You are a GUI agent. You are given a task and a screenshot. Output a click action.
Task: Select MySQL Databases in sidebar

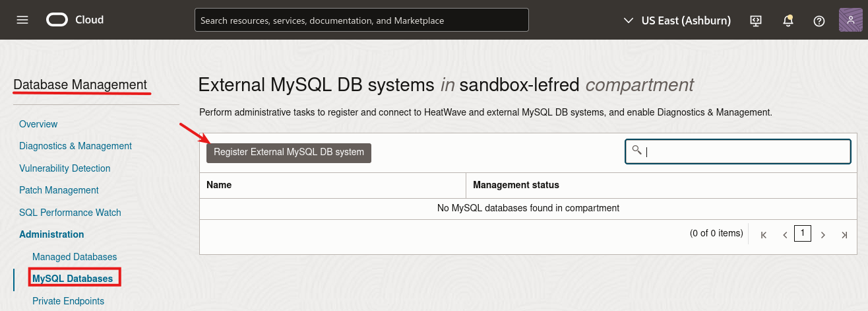pyautogui.click(x=73, y=279)
